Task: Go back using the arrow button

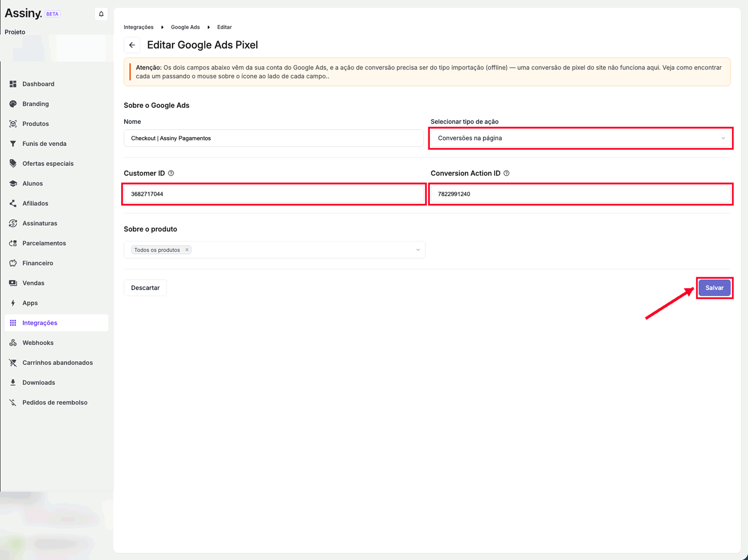Action: point(132,45)
